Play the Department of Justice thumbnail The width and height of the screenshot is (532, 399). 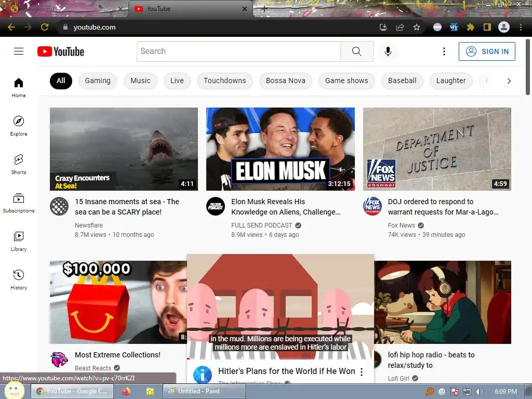tap(437, 149)
